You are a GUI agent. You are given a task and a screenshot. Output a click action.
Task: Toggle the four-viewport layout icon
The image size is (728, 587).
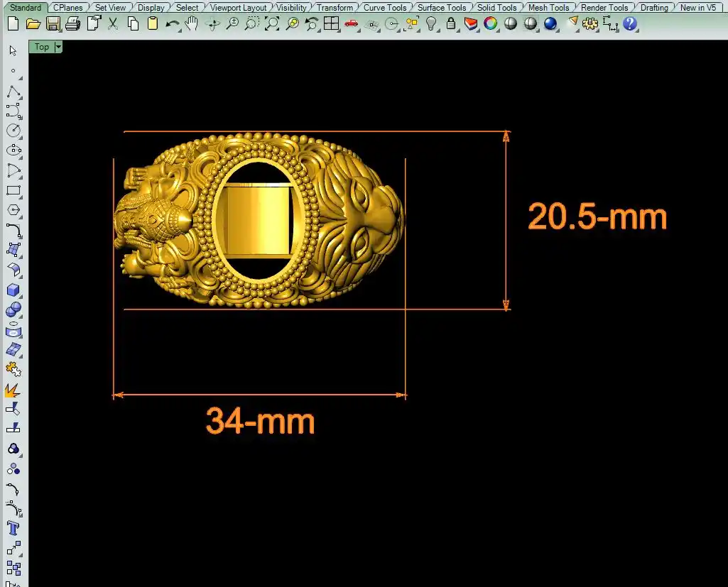(331, 23)
